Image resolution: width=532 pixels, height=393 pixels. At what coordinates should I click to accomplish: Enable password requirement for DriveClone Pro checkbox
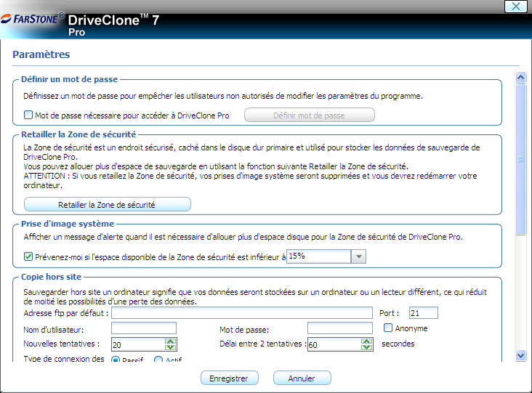28,115
